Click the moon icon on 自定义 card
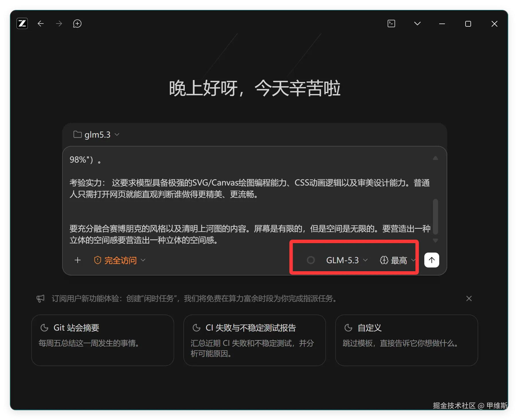518x420 pixels. (348, 328)
